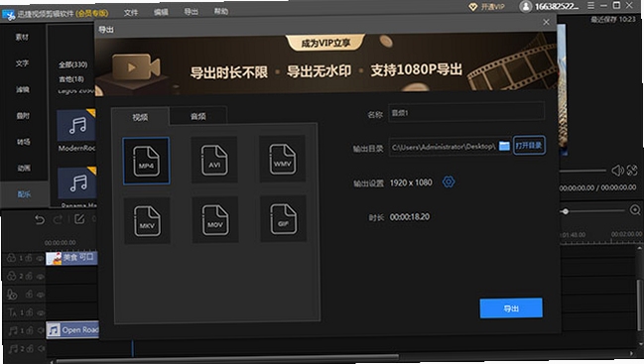
Task: Toggle lock on video track 1
Action: [29, 258]
